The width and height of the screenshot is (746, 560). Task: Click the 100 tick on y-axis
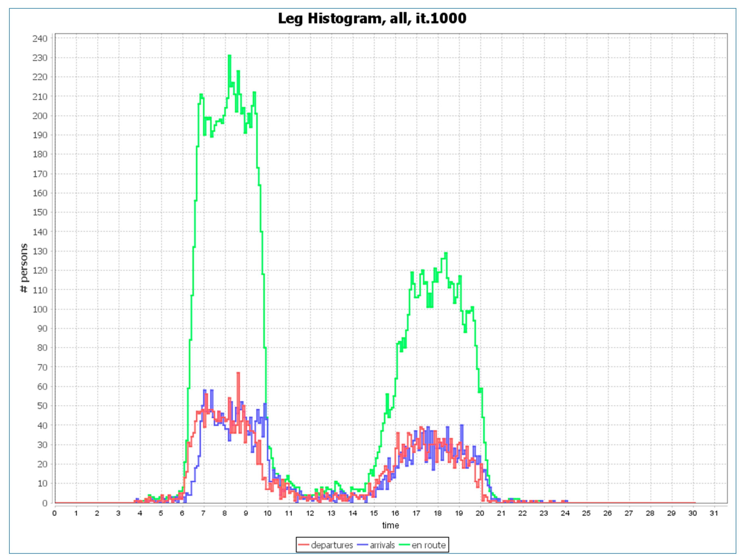(40, 309)
